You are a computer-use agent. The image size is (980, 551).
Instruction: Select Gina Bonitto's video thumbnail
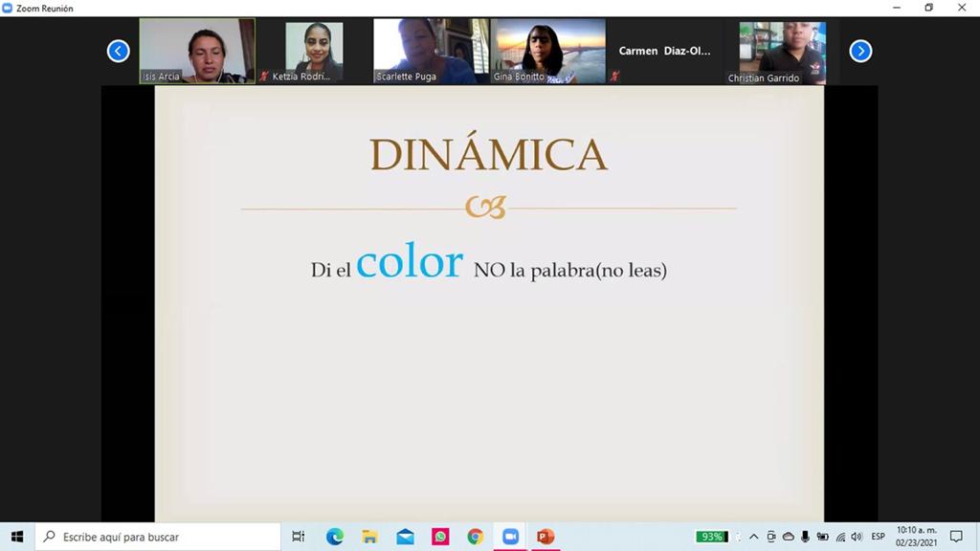pyautogui.click(x=548, y=51)
